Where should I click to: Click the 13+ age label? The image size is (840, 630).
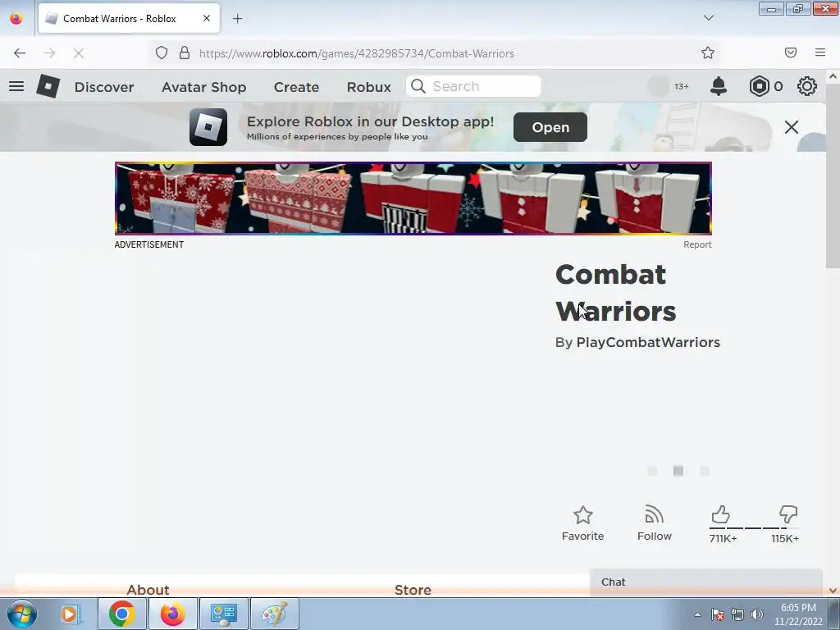pos(682,86)
